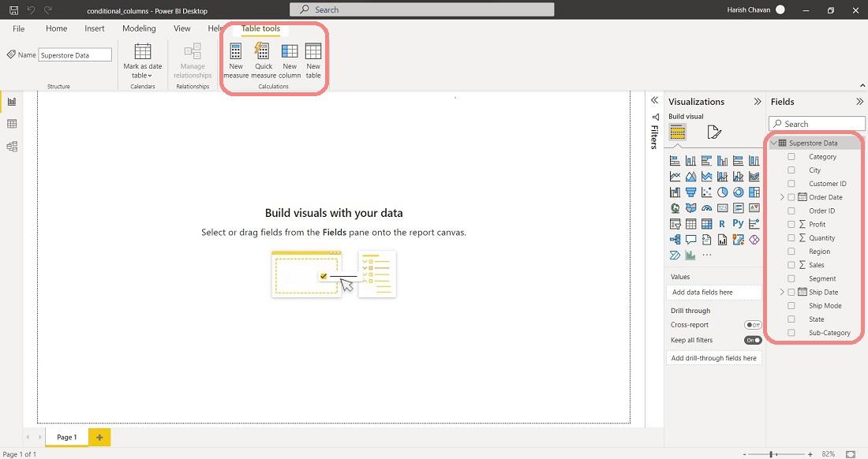Open the Quick measure dialog
The height and width of the screenshot is (459, 868).
point(263,60)
